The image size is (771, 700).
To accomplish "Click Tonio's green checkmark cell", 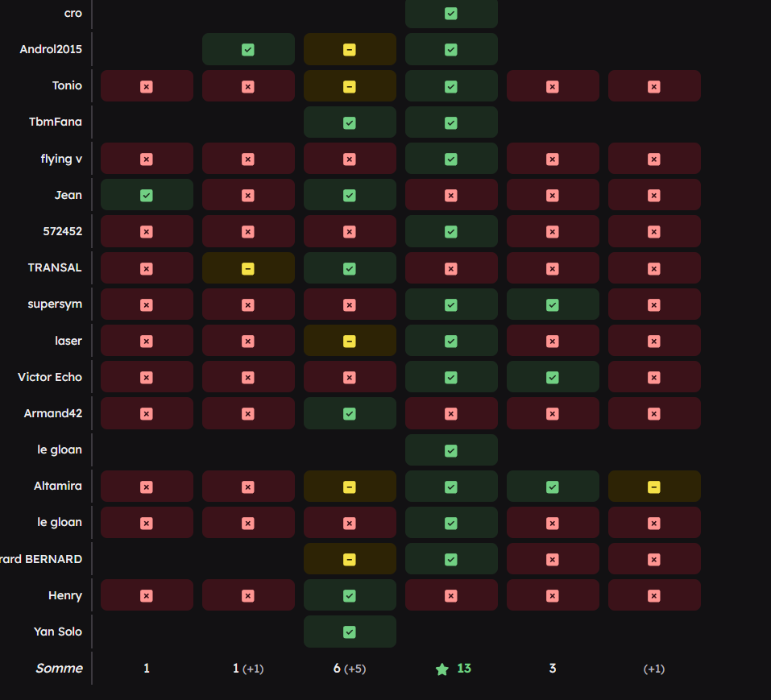I will click(451, 86).
